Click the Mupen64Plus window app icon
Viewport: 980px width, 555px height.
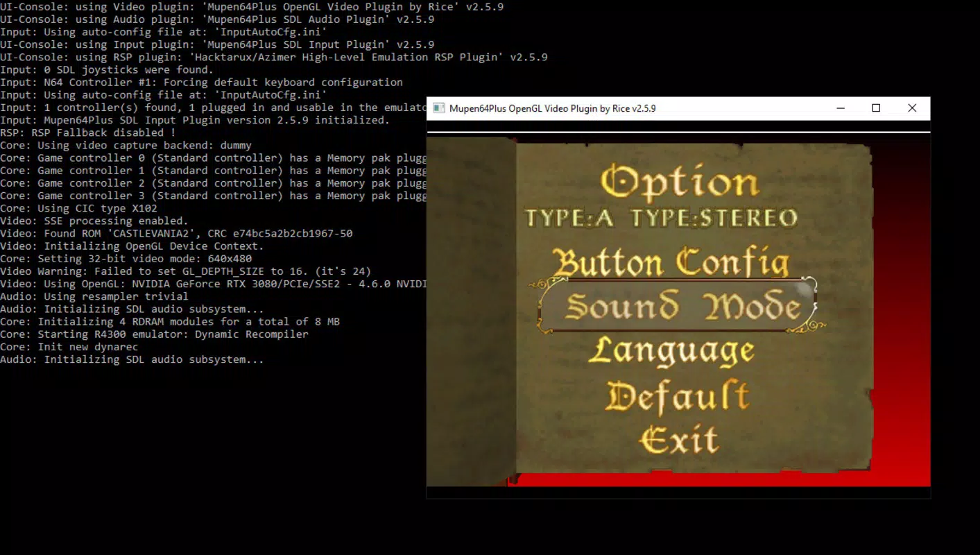pyautogui.click(x=438, y=108)
